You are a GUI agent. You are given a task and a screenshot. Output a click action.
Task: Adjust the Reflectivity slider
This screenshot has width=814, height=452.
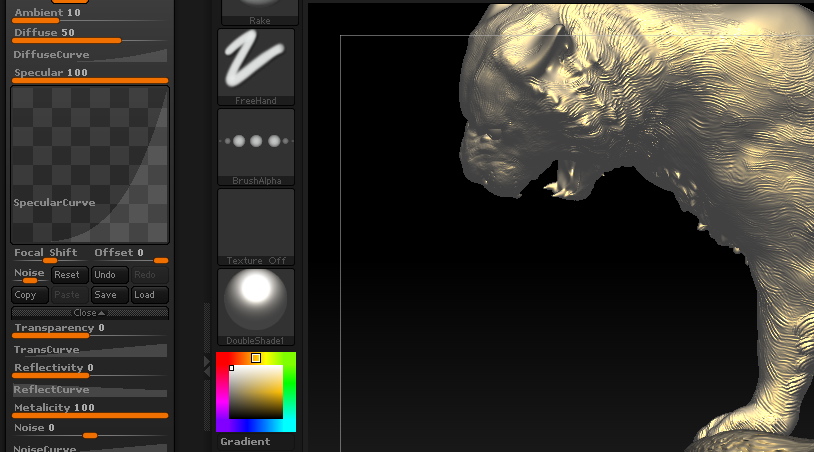[90, 371]
